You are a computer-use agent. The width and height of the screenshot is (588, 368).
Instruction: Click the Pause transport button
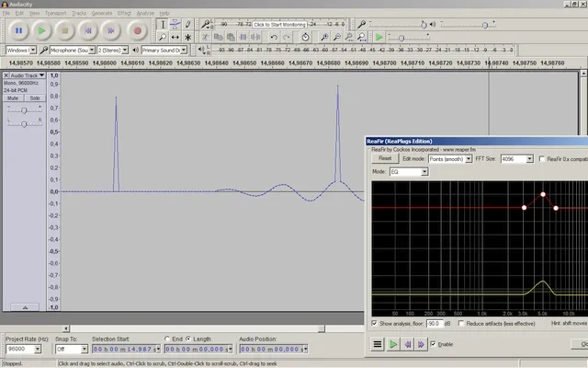[18, 30]
